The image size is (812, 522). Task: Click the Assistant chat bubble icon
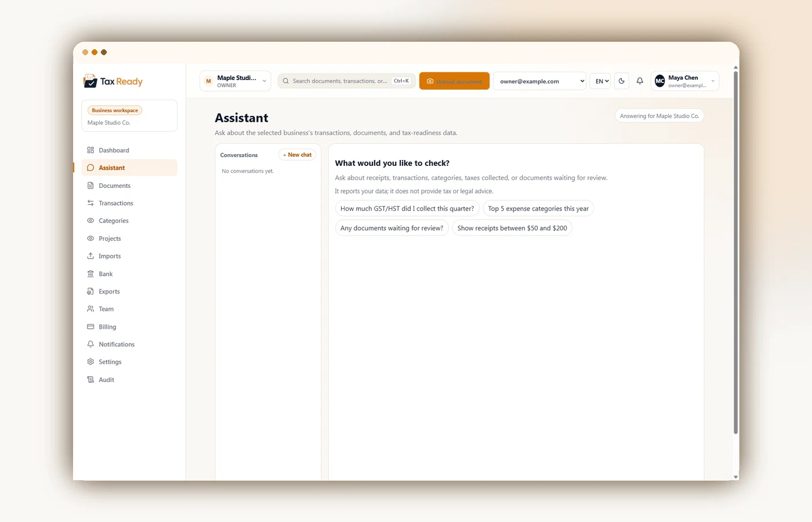90,168
